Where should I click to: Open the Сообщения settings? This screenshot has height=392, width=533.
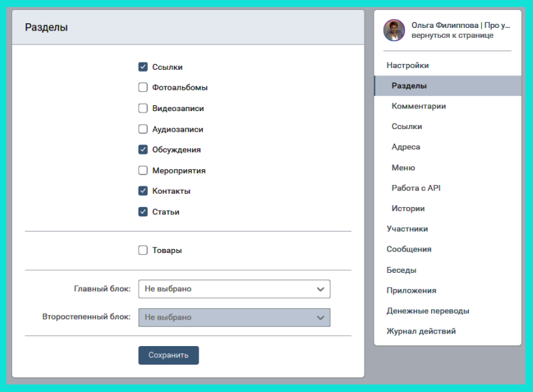[408, 249]
